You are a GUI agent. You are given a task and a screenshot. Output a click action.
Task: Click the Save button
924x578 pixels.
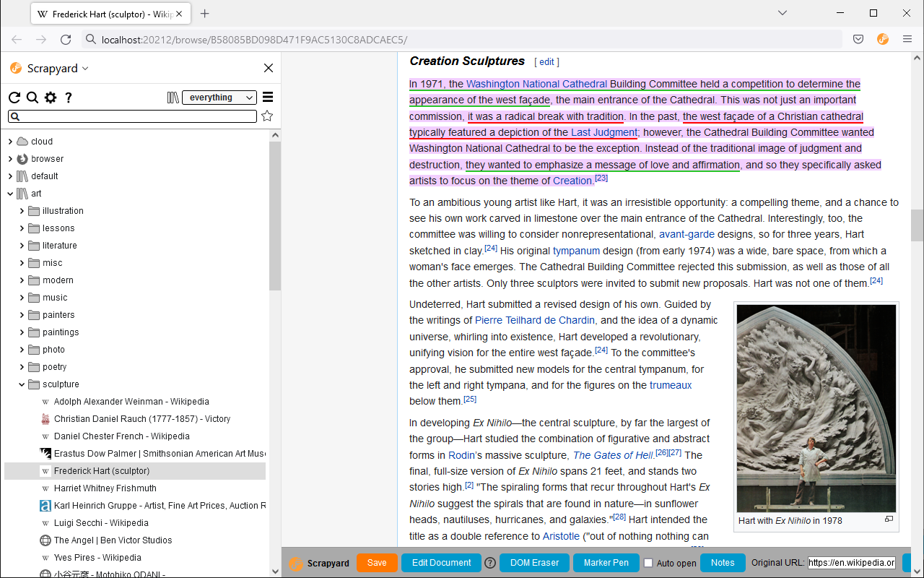[x=377, y=563]
